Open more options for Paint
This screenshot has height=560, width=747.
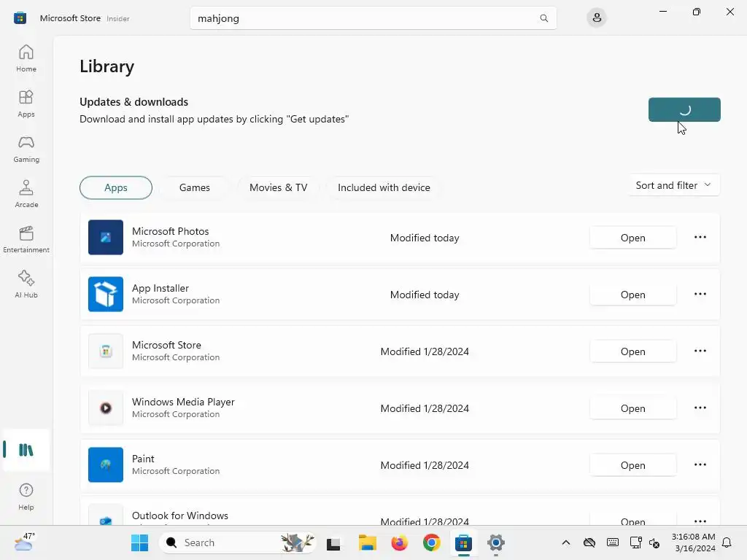pyautogui.click(x=700, y=464)
